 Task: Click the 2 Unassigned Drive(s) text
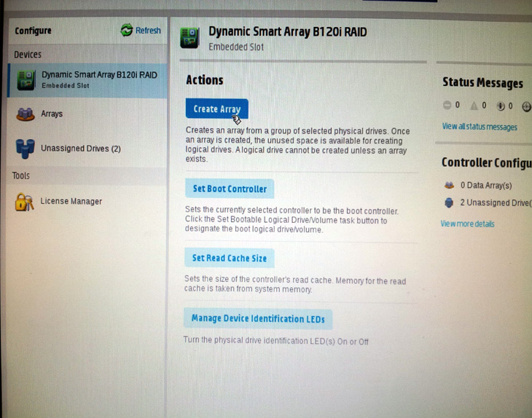pos(496,202)
